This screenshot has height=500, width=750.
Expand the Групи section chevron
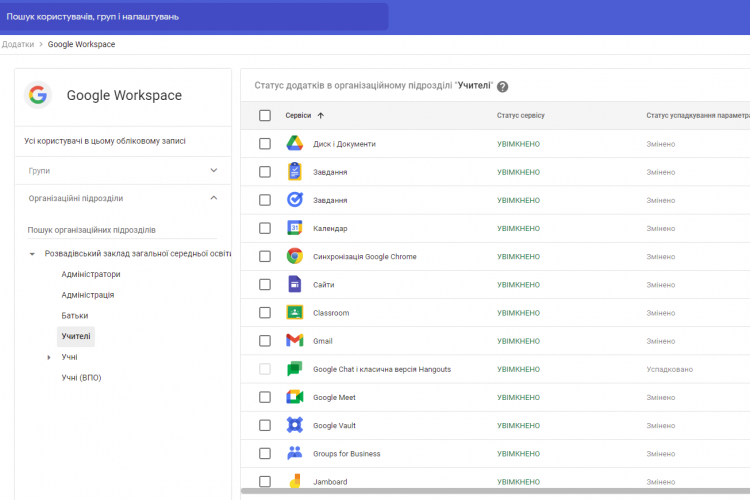pos(214,170)
